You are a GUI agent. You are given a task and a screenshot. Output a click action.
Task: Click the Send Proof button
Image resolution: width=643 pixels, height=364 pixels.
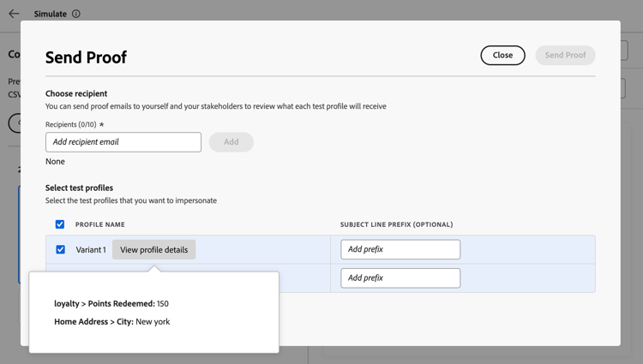pyautogui.click(x=565, y=56)
